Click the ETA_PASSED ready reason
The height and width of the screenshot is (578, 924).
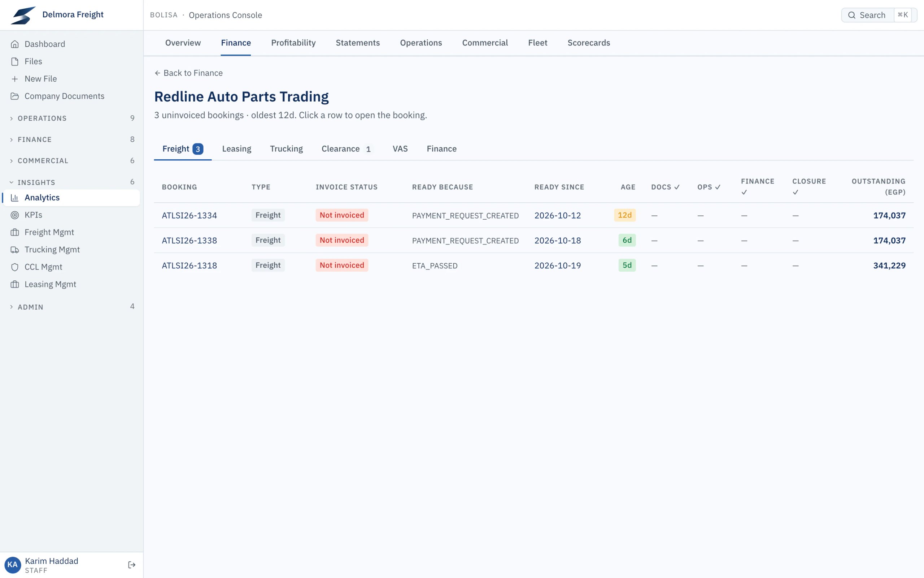pyautogui.click(x=435, y=266)
